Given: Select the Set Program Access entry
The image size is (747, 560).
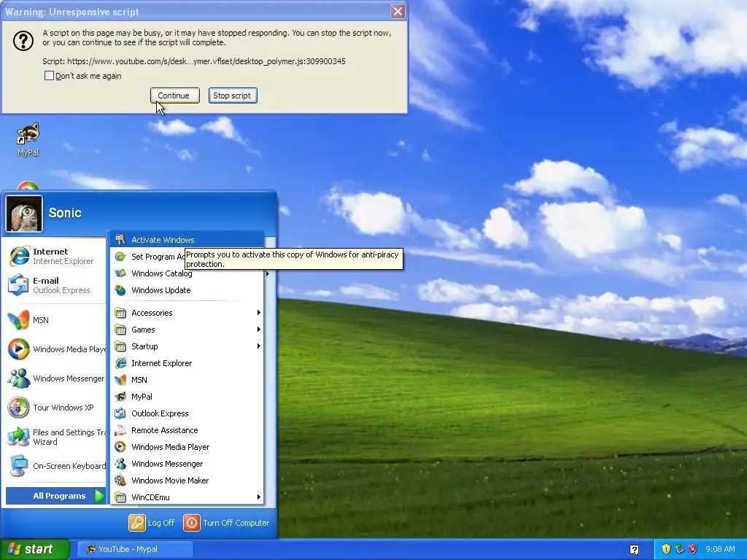Looking at the screenshot, I should tap(187, 257).
